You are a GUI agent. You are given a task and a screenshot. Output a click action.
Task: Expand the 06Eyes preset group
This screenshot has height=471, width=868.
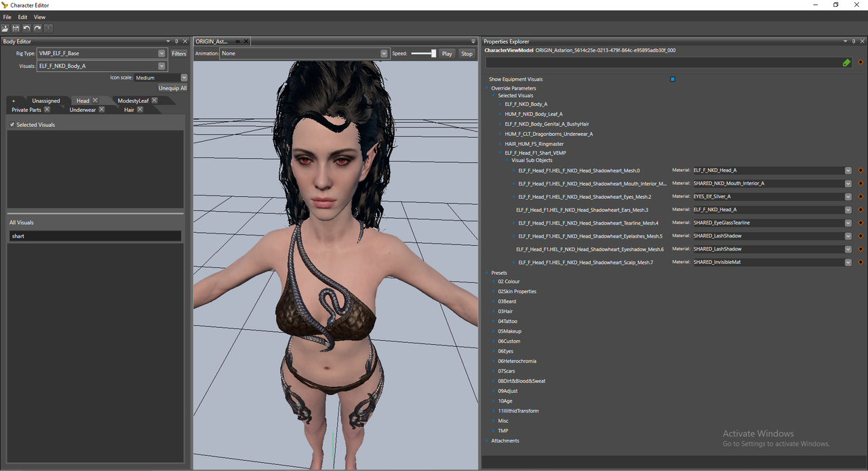point(494,351)
